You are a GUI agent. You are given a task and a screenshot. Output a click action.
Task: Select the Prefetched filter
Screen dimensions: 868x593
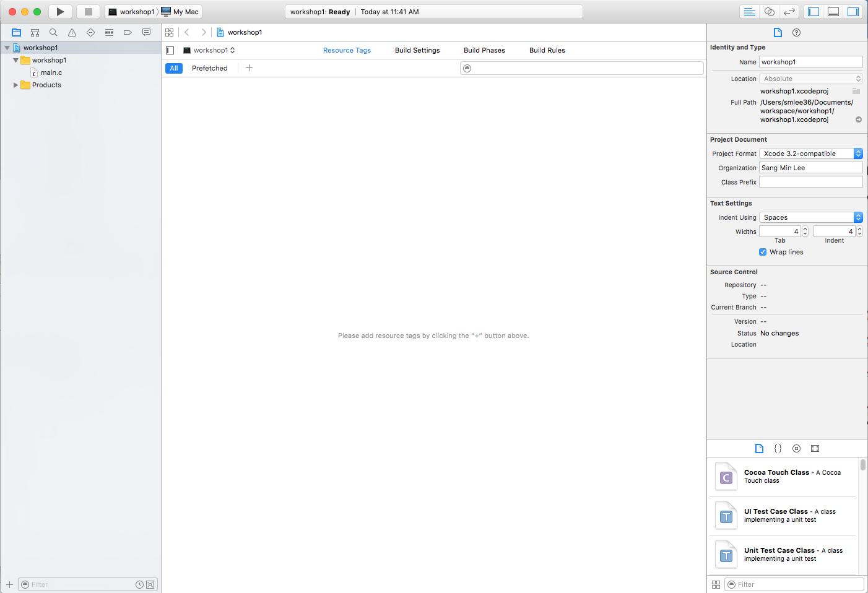click(x=209, y=68)
